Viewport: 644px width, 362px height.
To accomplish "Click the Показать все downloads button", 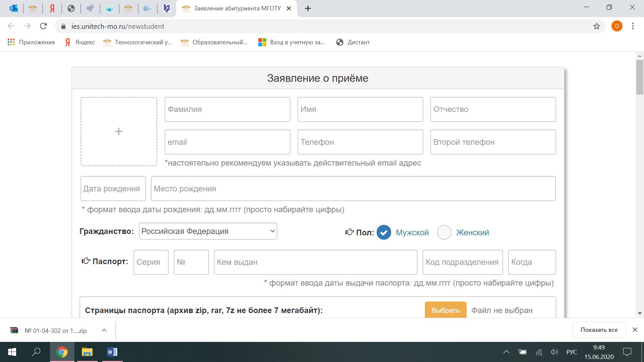I will 599,330.
